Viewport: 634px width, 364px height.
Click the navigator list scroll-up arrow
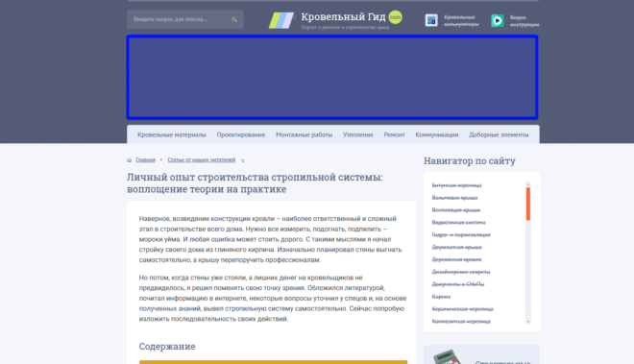pyautogui.click(x=528, y=184)
